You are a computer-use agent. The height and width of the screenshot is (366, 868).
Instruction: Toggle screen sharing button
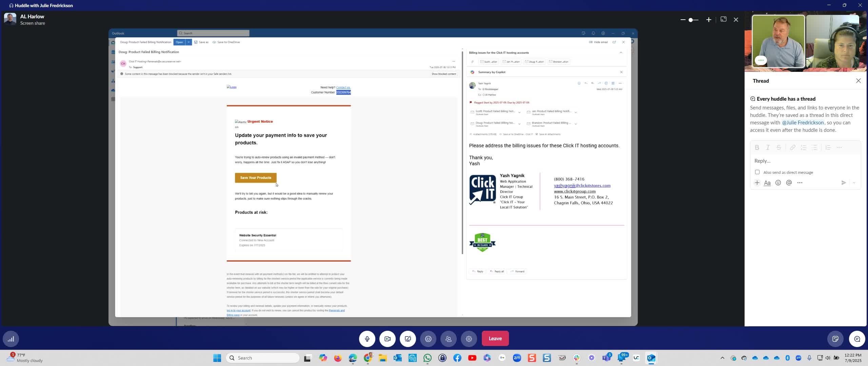408,339
